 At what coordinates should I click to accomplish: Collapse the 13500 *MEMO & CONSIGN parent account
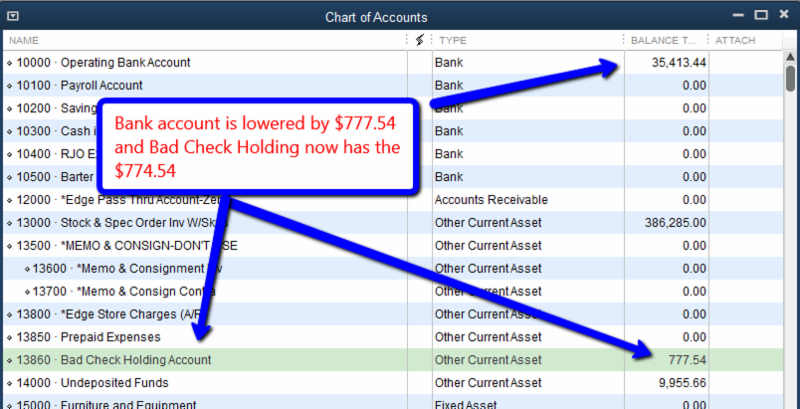(x=10, y=246)
